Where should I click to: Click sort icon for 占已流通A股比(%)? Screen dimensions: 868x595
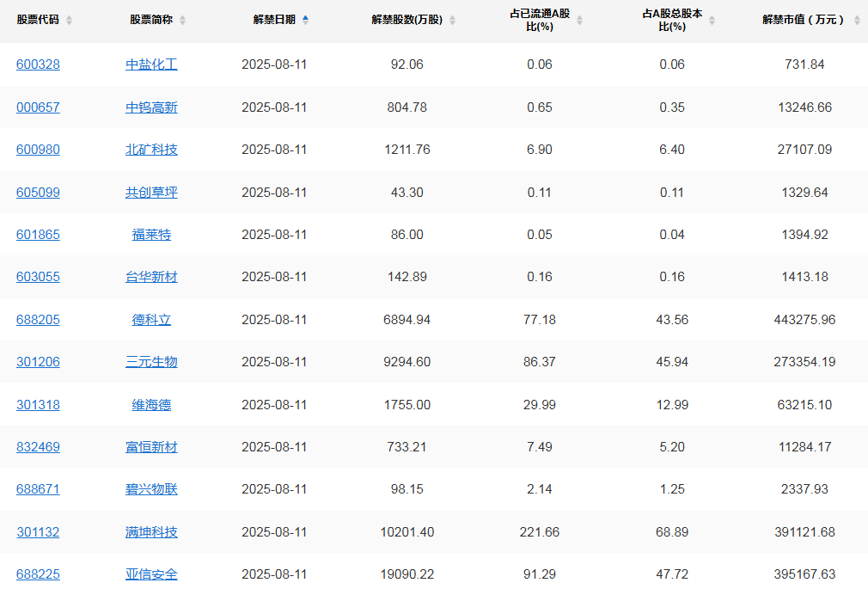click(x=579, y=21)
